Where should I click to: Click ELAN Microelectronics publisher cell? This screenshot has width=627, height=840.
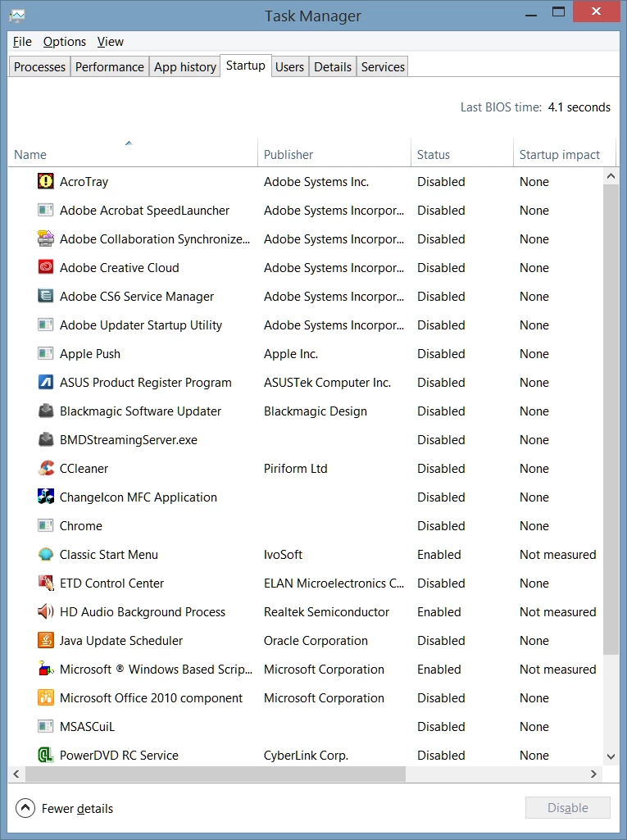[x=334, y=583]
